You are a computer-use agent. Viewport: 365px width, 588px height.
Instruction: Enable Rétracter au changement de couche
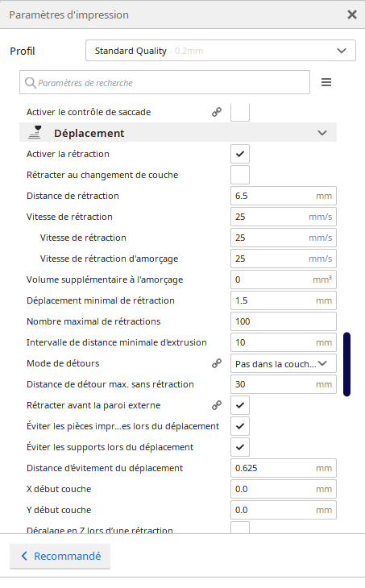[240, 175]
